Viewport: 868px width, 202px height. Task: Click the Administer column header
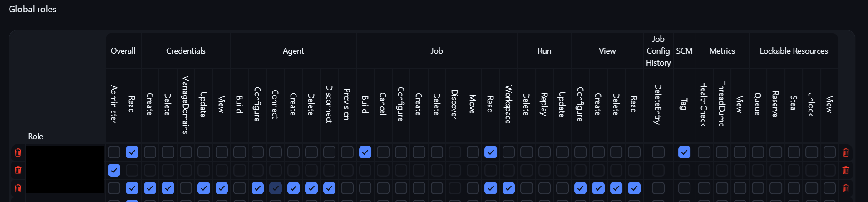pos(114,104)
